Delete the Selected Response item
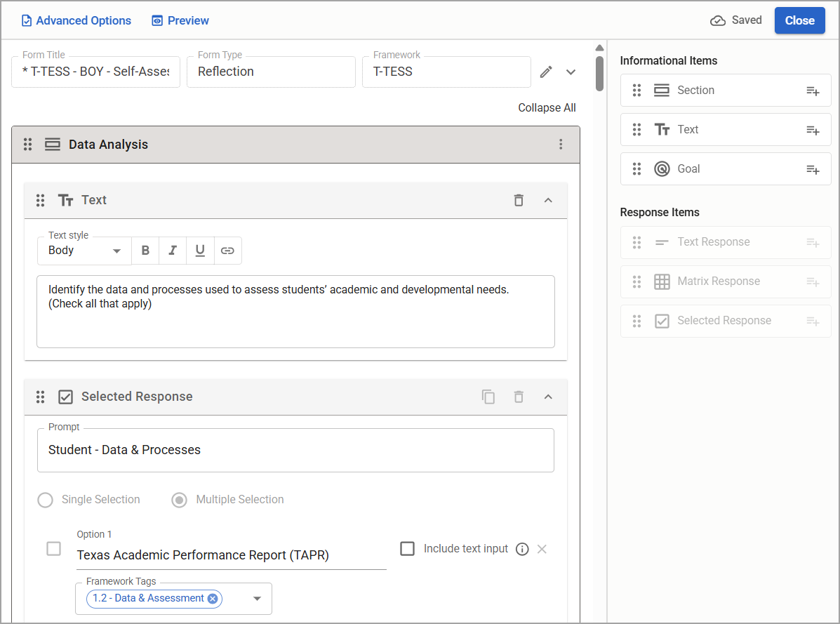 519,397
